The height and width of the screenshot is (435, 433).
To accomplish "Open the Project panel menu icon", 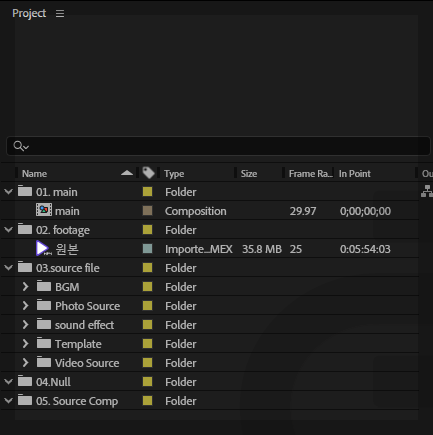I will click(x=60, y=13).
